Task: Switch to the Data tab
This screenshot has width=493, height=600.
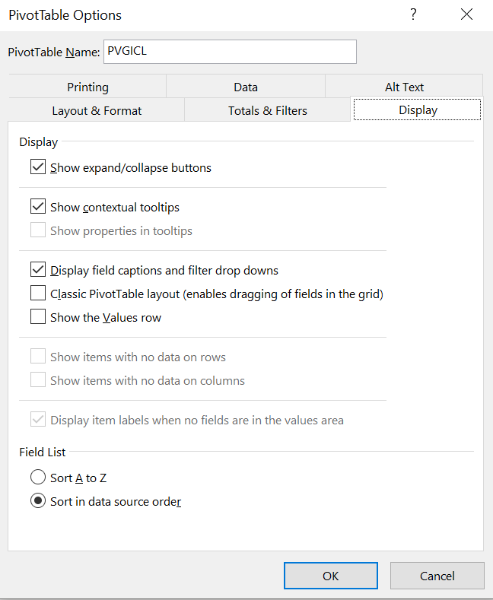Action: tap(246, 87)
